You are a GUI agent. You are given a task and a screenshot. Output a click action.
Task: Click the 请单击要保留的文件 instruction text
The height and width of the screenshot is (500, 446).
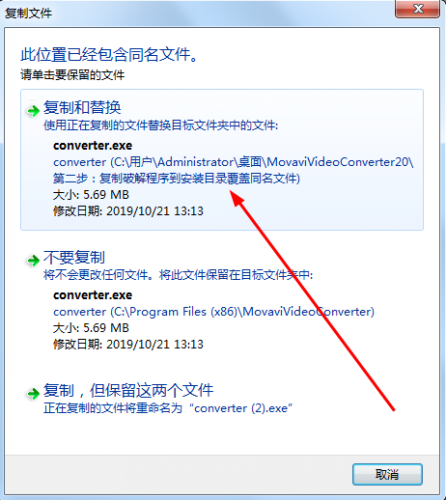[73, 75]
